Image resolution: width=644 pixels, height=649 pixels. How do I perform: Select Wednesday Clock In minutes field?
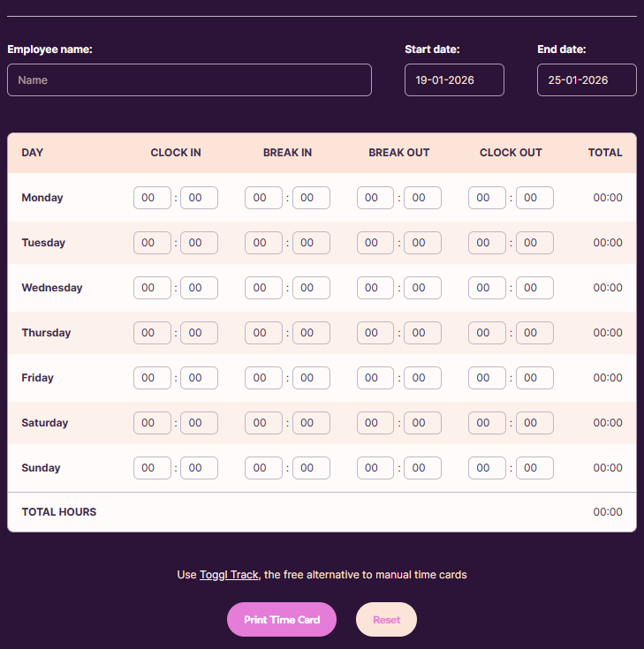click(x=199, y=288)
